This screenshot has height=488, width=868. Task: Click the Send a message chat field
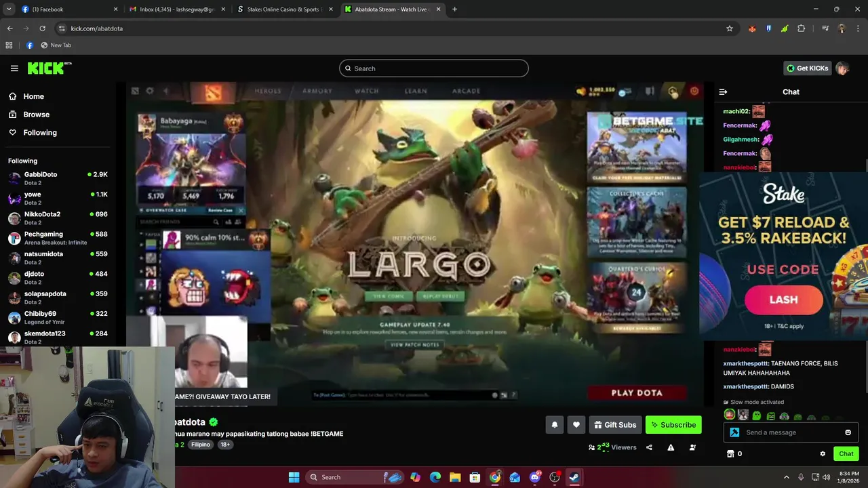[791, 432]
